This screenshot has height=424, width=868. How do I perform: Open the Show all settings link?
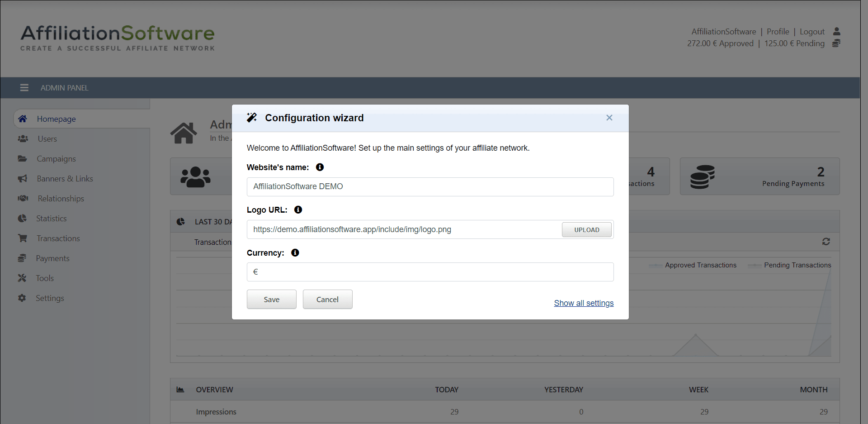pyautogui.click(x=584, y=303)
